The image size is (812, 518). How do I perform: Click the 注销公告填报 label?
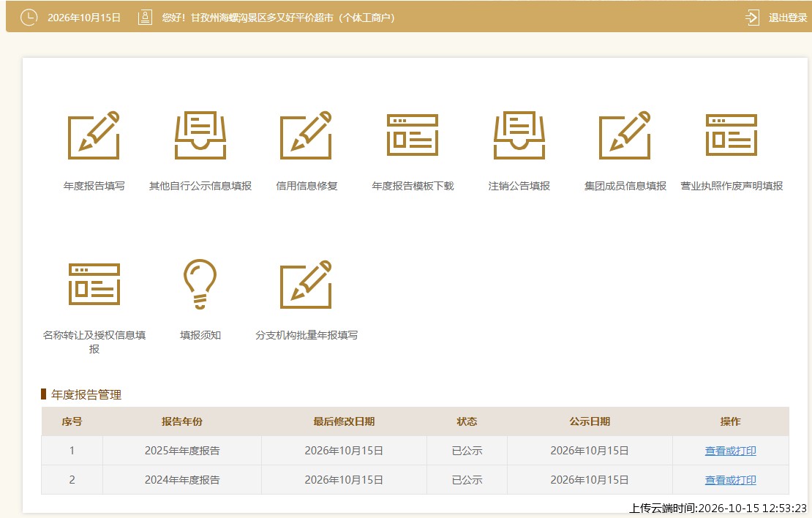coord(519,186)
